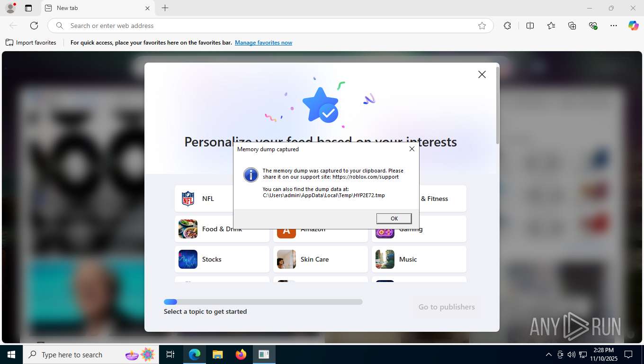The width and height of the screenshot is (644, 364).
Task: Click the volume speaker tray icon
Action: [571, 355]
